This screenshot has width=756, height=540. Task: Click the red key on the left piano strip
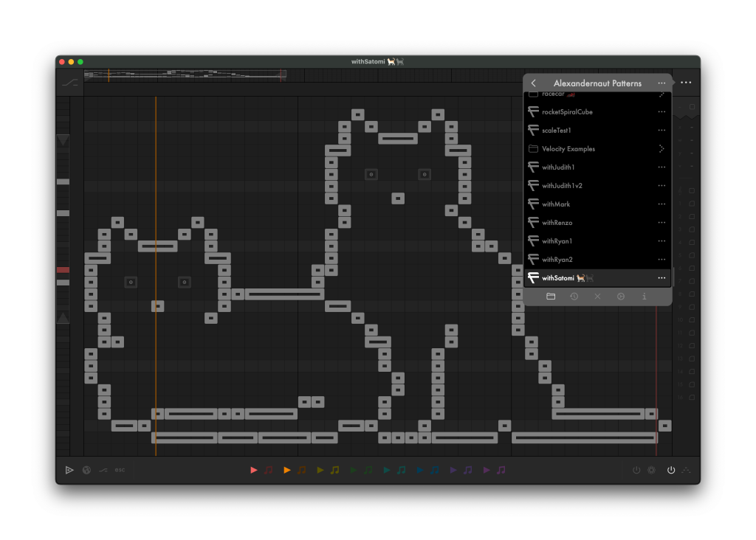pyautogui.click(x=63, y=270)
